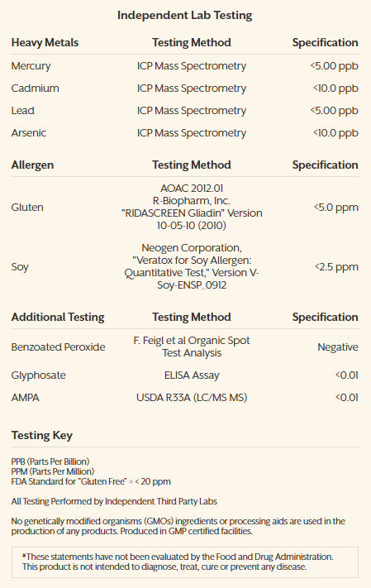Select ICP Mass Spectrometry for Arsenic
Image resolution: width=371 pixels, height=588 pixels.
[192, 133]
